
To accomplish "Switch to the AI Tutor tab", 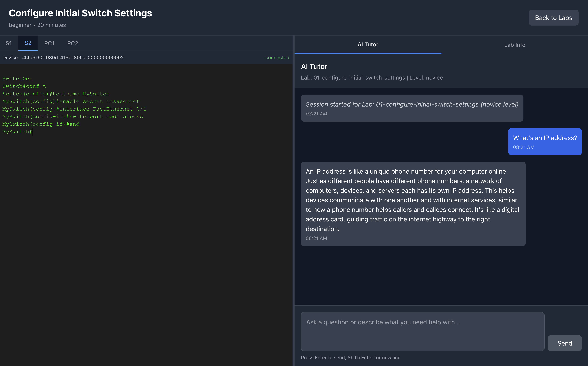I will pos(368,45).
